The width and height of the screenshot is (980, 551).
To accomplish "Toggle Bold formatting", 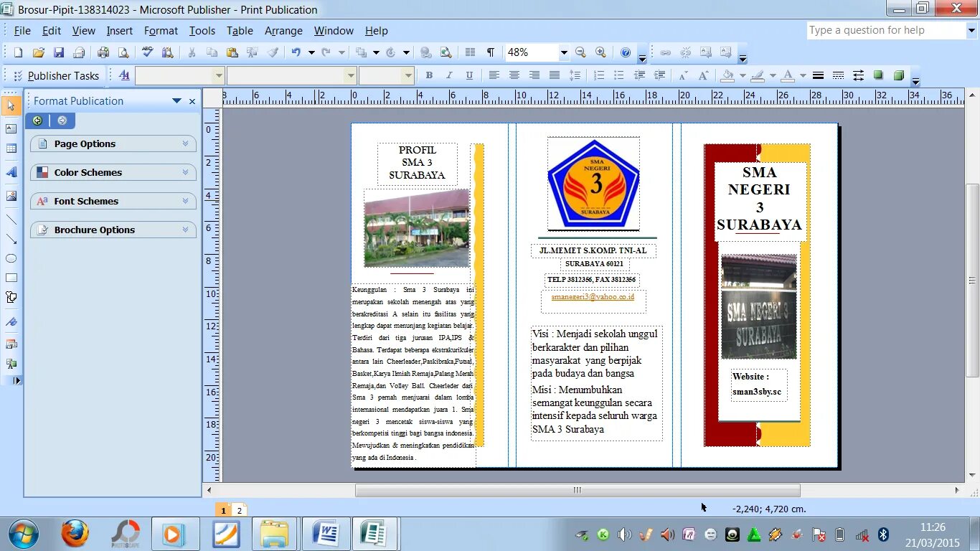I will tap(429, 75).
